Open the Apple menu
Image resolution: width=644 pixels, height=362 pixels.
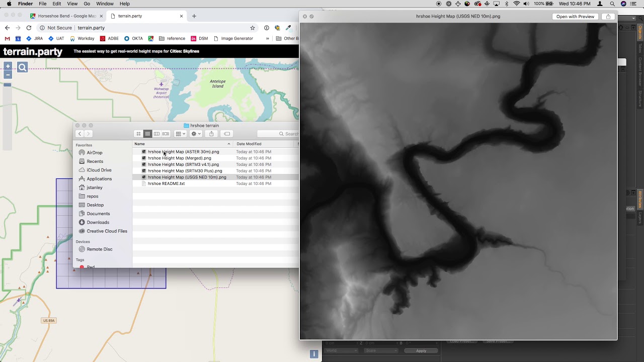tap(9, 4)
